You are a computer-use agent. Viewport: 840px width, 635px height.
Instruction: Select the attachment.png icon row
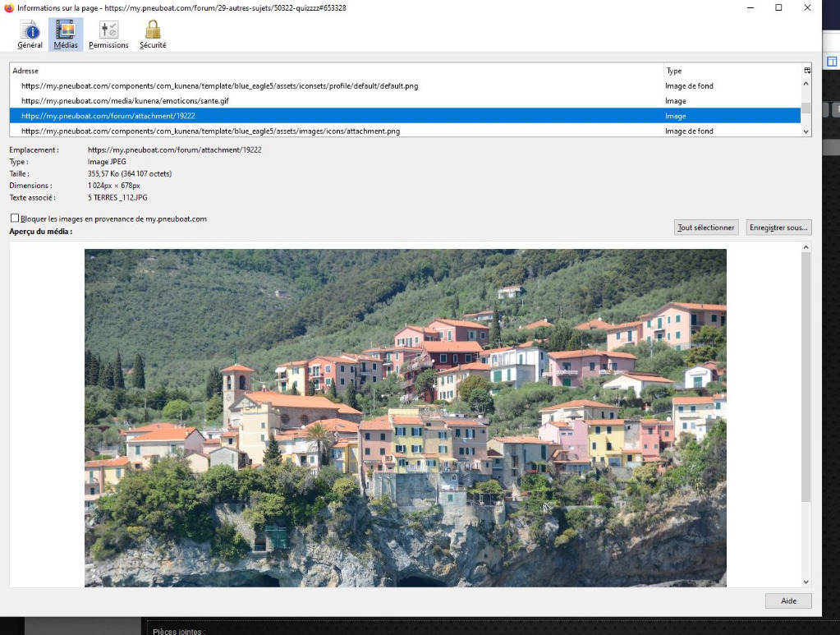(x=211, y=131)
